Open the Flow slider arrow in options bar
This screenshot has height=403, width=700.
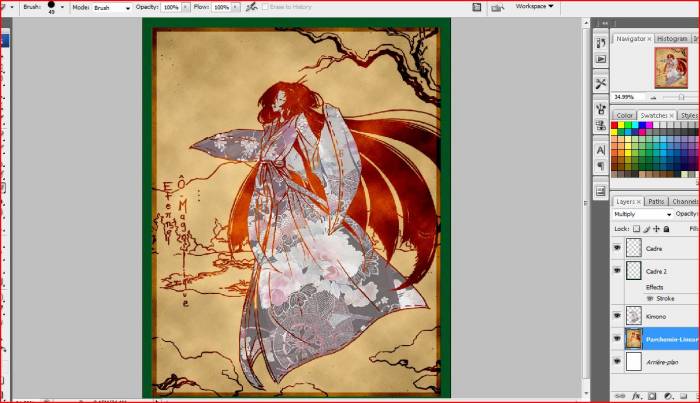click(x=235, y=7)
